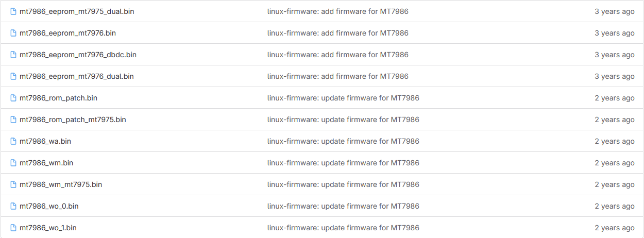
Task: Click the file icon for mt7986_wo_1.bin
Action: pos(14,228)
